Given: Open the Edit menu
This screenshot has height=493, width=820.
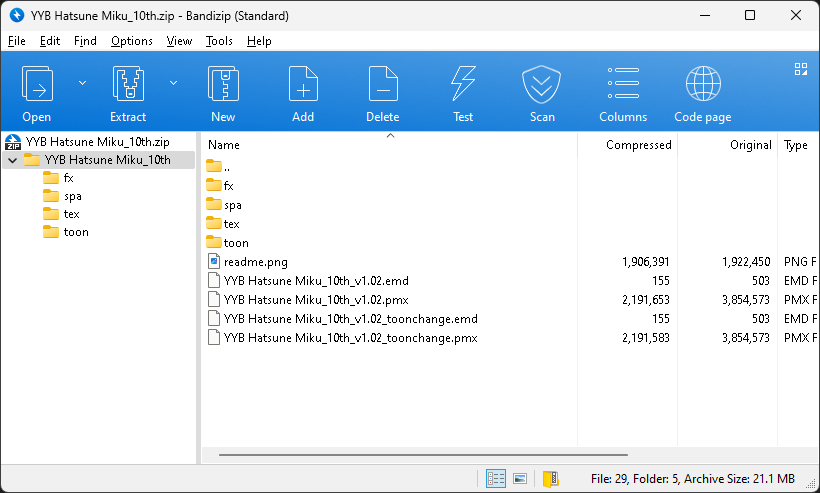Looking at the screenshot, I should pyautogui.click(x=50, y=41).
